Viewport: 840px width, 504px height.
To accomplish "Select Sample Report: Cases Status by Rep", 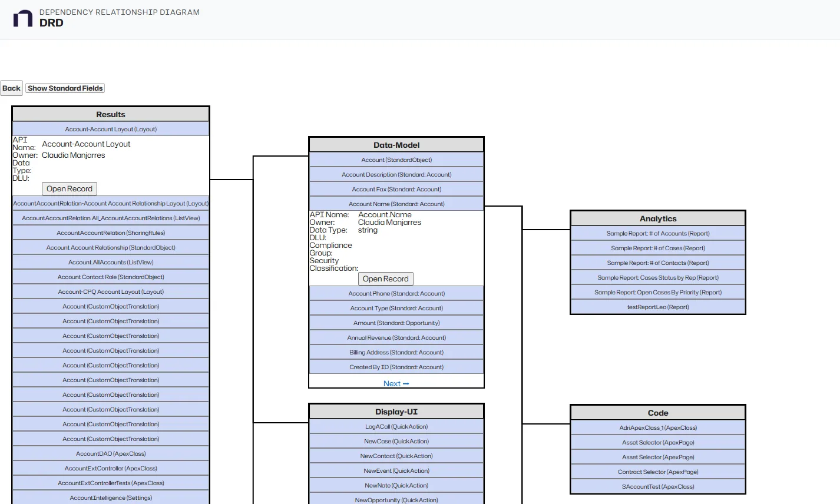I will coord(657,277).
